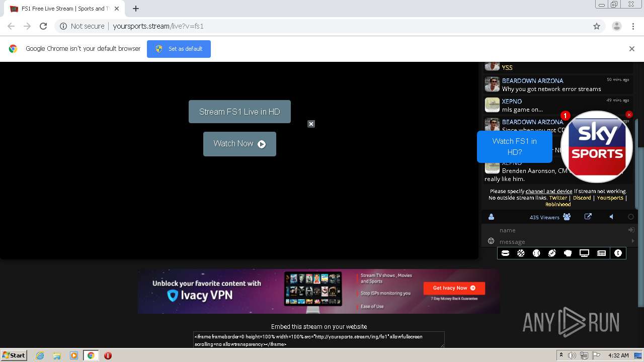
Task: Set Chrome as default browser
Action: 179,49
